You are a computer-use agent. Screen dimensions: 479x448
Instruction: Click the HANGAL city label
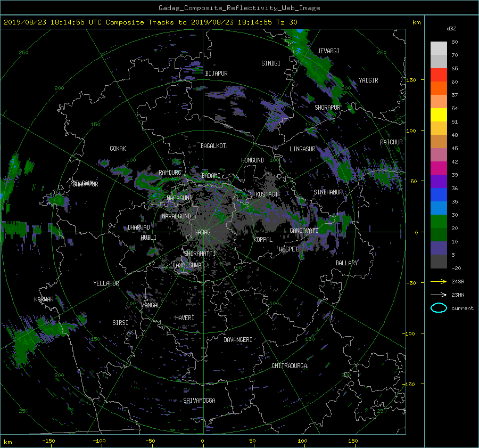[150, 305]
